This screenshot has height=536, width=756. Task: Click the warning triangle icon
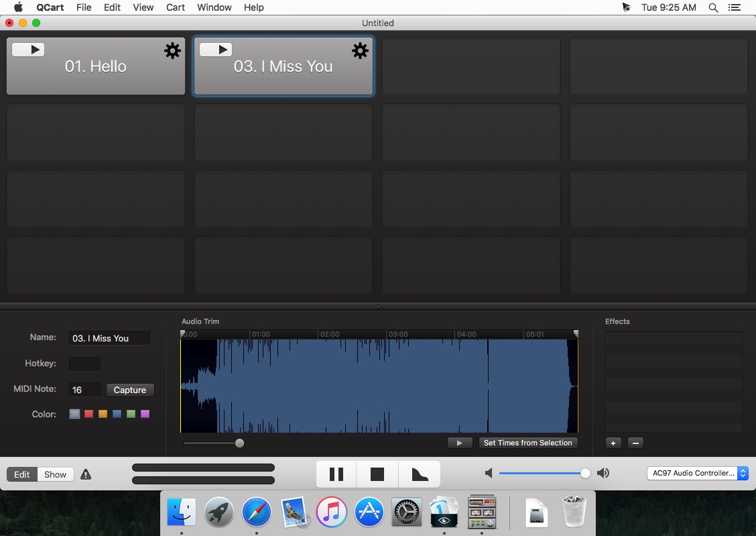(86, 474)
